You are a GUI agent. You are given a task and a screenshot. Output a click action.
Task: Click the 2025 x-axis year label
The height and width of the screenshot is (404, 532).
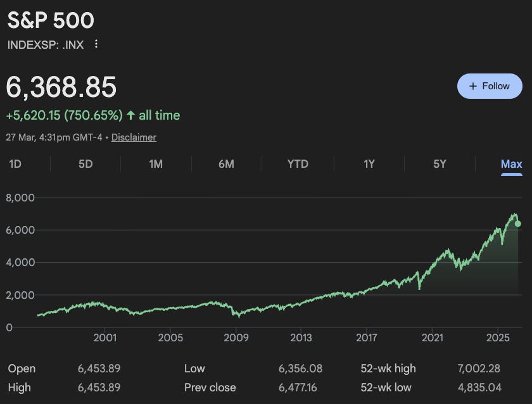click(x=498, y=338)
